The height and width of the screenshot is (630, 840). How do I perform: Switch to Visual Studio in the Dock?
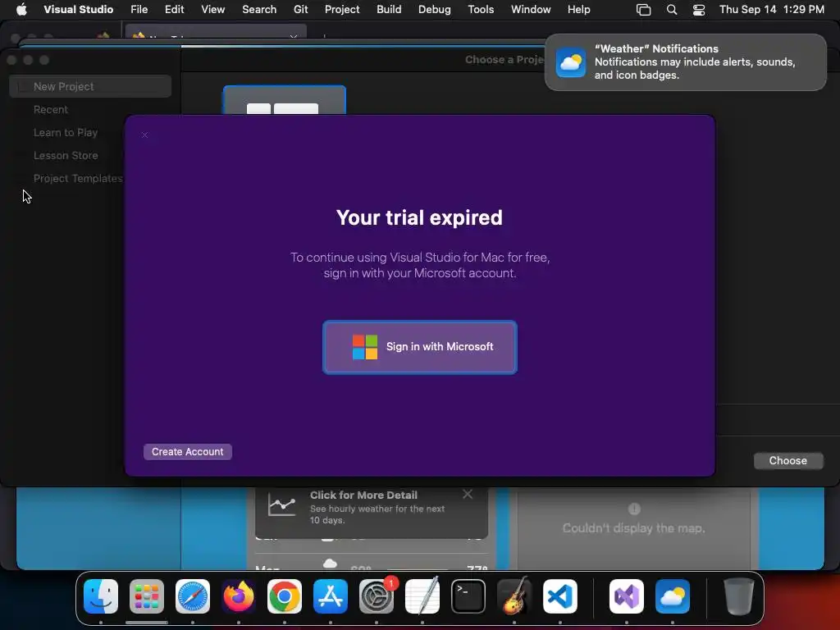(x=626, y=596)
